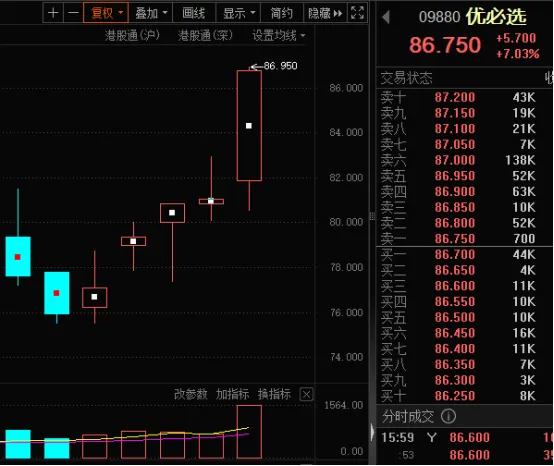Image resolution: width=554 pixels, height=466 pixels.
Task: Click the change percentage +7.03%
Action: tap(518, 54)
